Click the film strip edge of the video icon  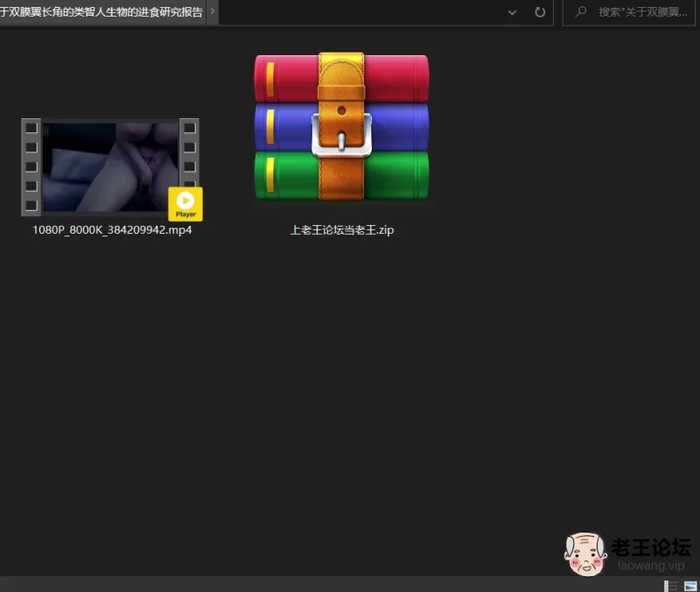[x=31, y=166]
